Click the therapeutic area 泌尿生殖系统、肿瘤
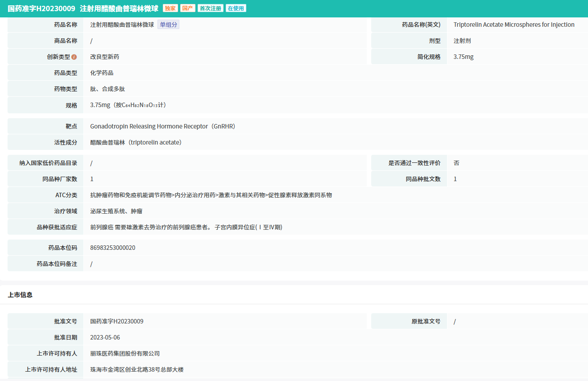The width and height of the screenshot is (588, 381). tap(116, 211)
